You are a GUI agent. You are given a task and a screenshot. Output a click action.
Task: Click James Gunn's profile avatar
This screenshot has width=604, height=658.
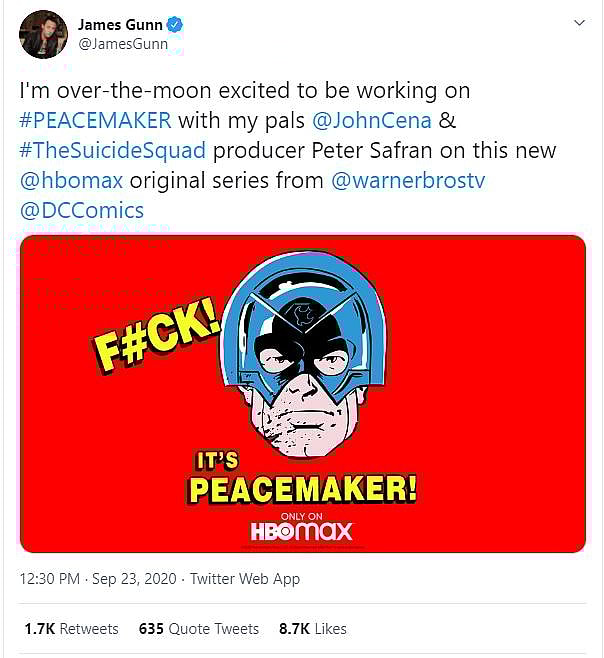(x=42, y=34)
